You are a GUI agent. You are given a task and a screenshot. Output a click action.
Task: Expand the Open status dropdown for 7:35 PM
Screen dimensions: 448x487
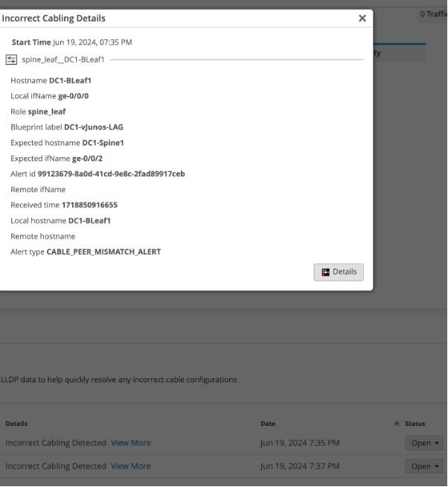point(423,444)
